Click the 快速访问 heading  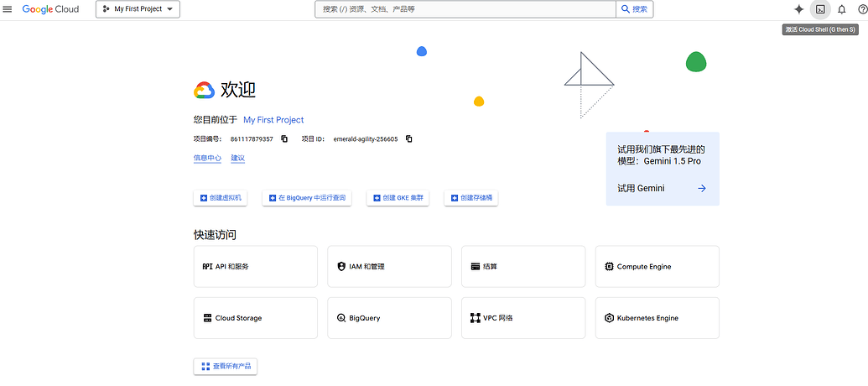point(215,235)
